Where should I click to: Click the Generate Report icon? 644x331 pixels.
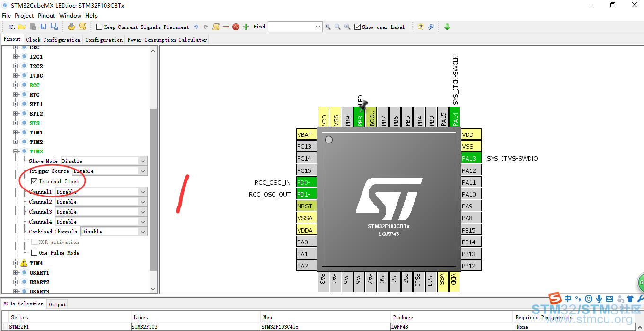tap(82, 27)
